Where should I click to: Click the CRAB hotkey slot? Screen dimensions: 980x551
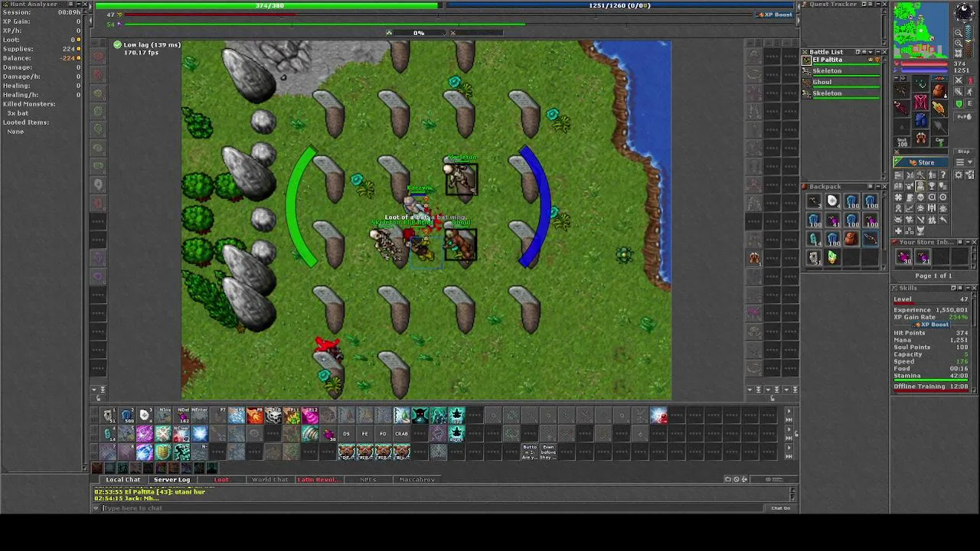click(x=401, y=434)
